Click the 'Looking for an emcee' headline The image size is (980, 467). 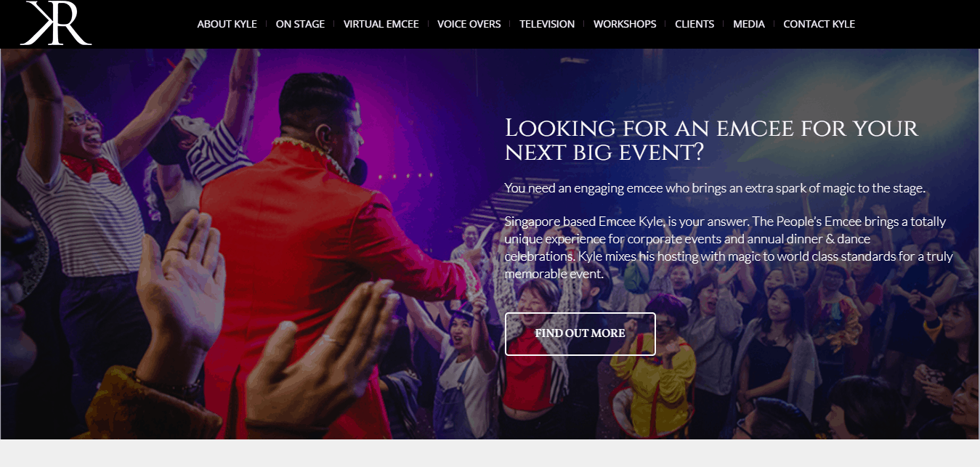tap(711, 139)
